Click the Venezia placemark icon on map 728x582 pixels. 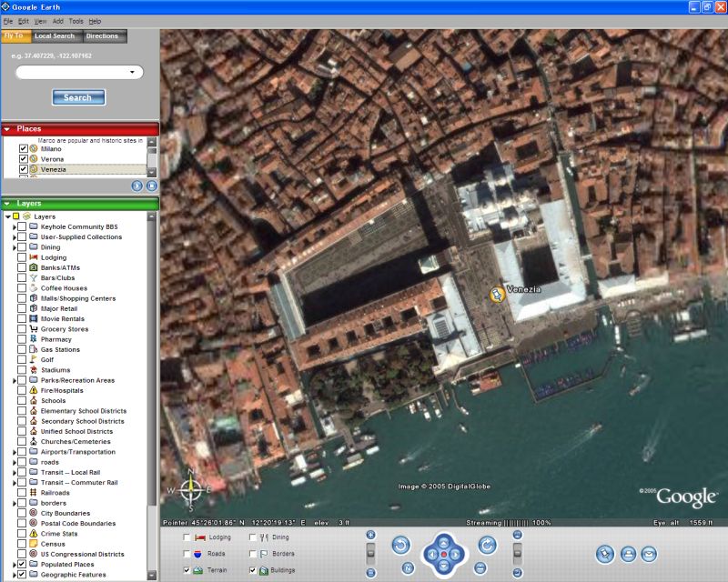pos(497,294)
